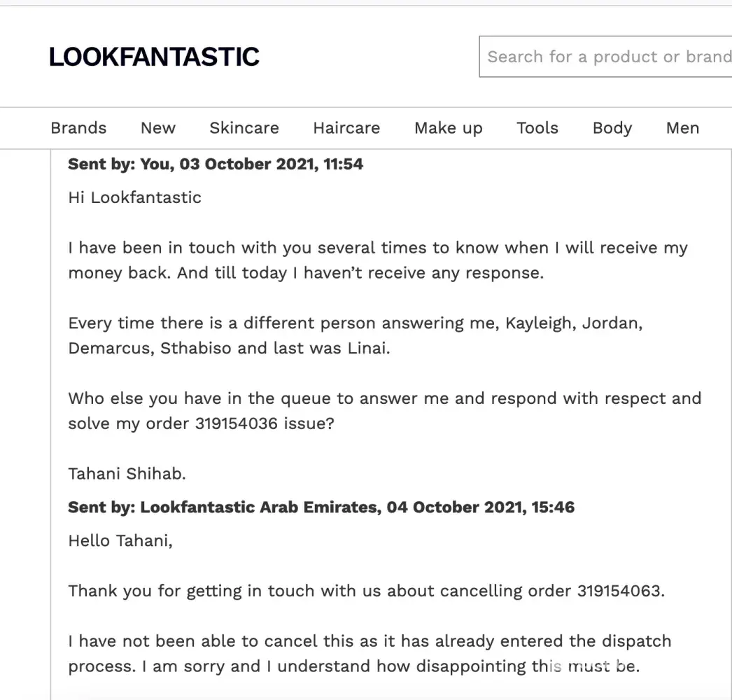
Task: Click the 'Hello Tahani,' greeting
Action: coord(120,541)
